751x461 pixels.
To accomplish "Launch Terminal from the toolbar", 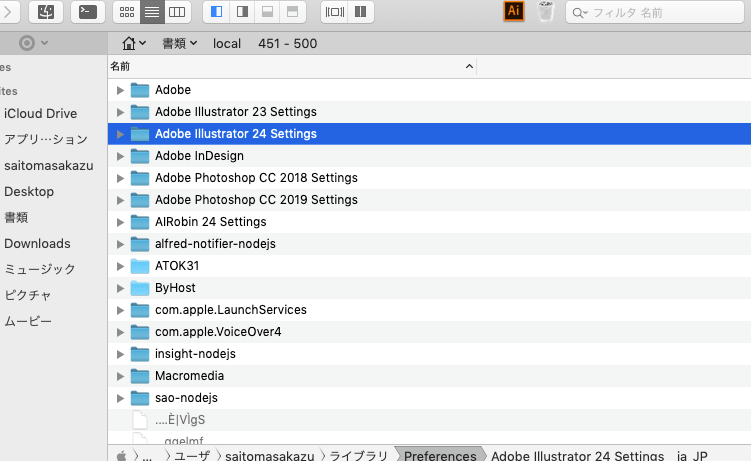I will pyautogui.click(x=88, y=12).
